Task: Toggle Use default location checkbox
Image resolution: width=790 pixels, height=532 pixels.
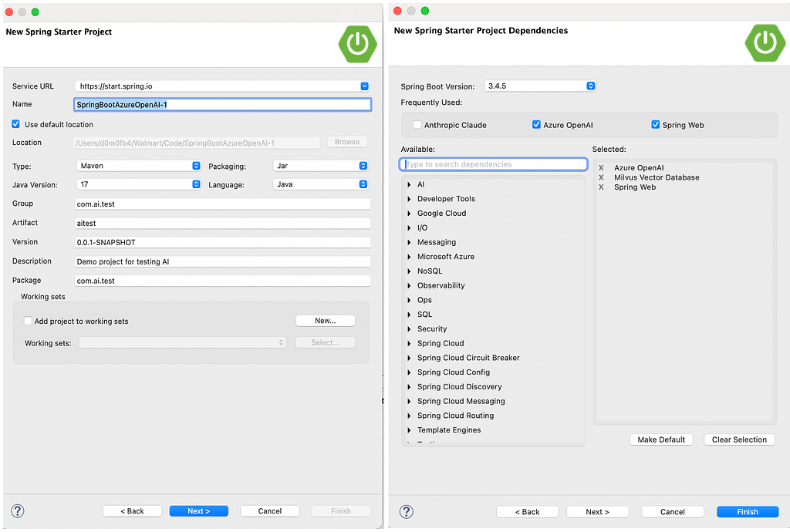Action: coord(16,124)
